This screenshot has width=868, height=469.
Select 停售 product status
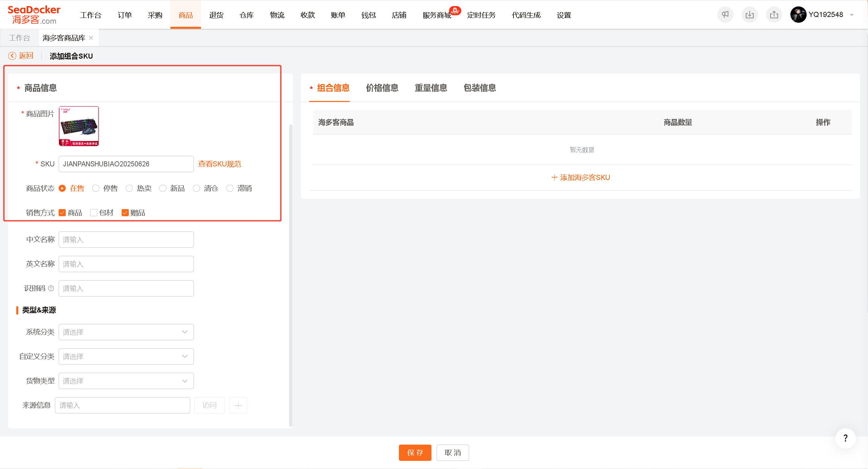pyautogui.click(x=96, y=188)
